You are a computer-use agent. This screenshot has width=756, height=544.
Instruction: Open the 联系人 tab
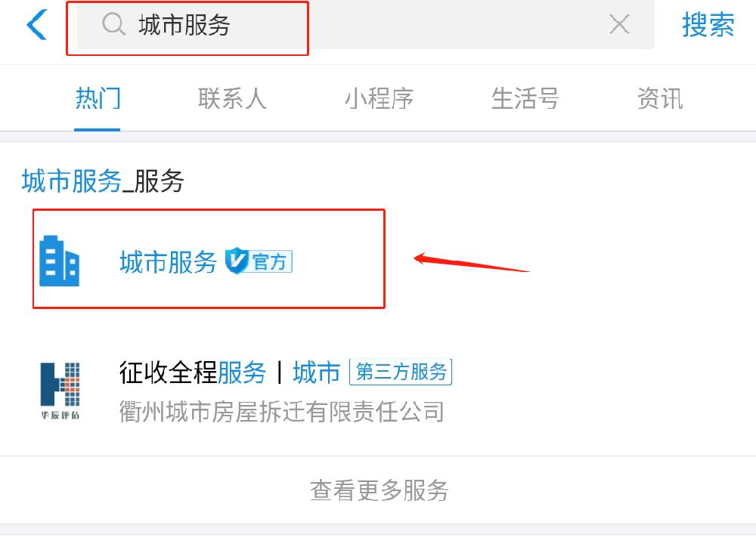(x=232, y=99)
